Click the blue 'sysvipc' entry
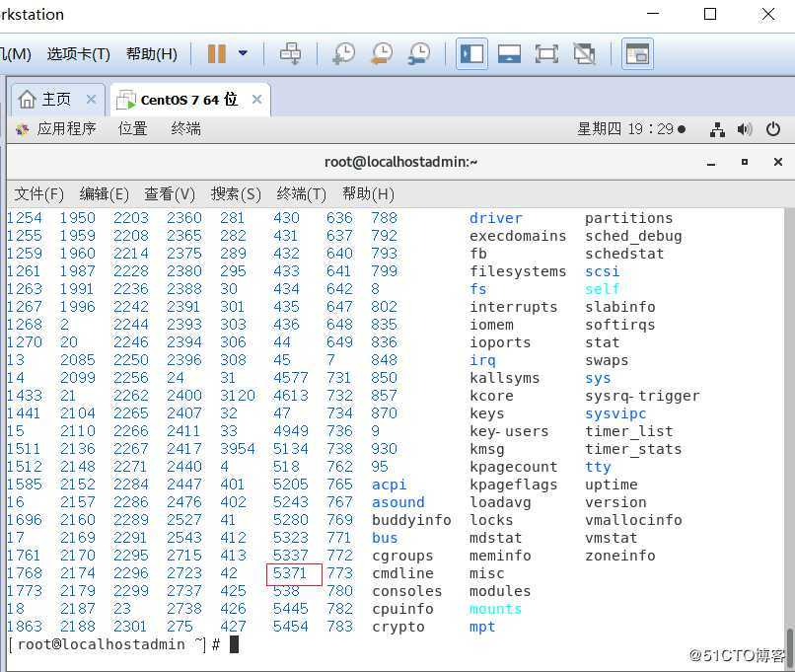 coord(615,413)
